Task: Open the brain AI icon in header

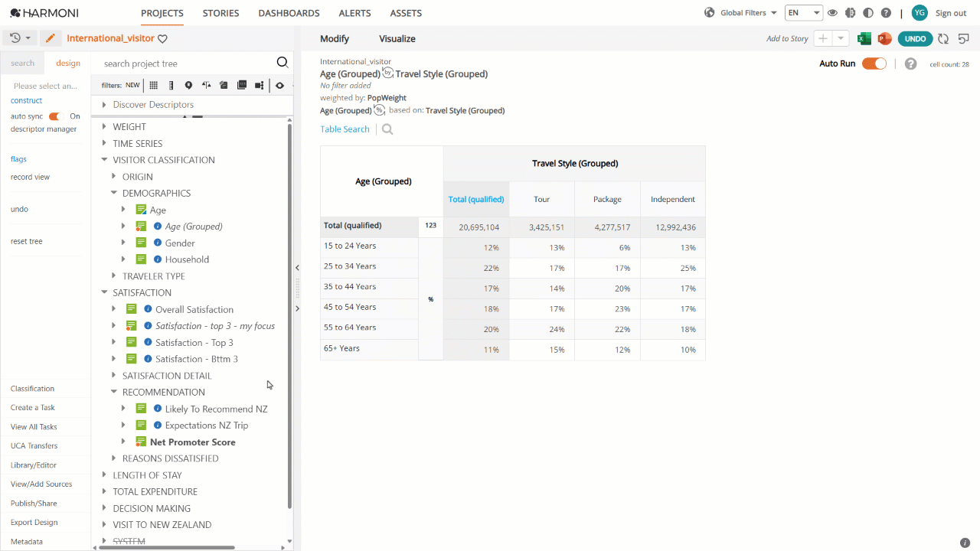Action: [850, 13]
